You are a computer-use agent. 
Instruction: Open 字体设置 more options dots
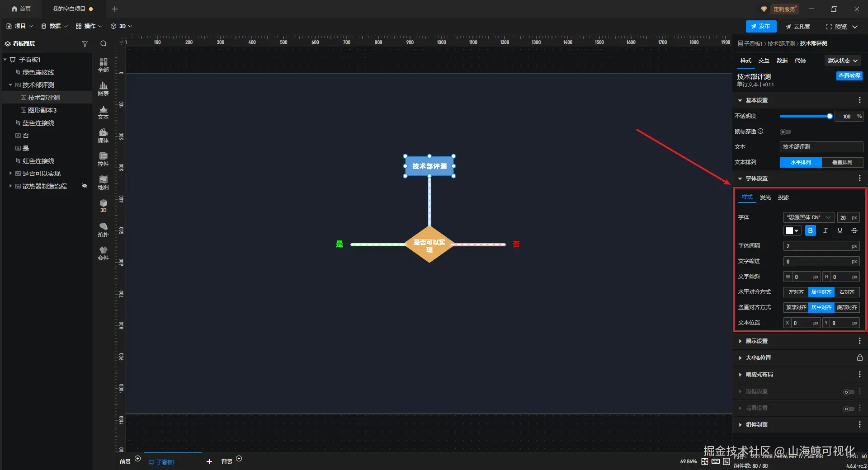coord(859,178)
